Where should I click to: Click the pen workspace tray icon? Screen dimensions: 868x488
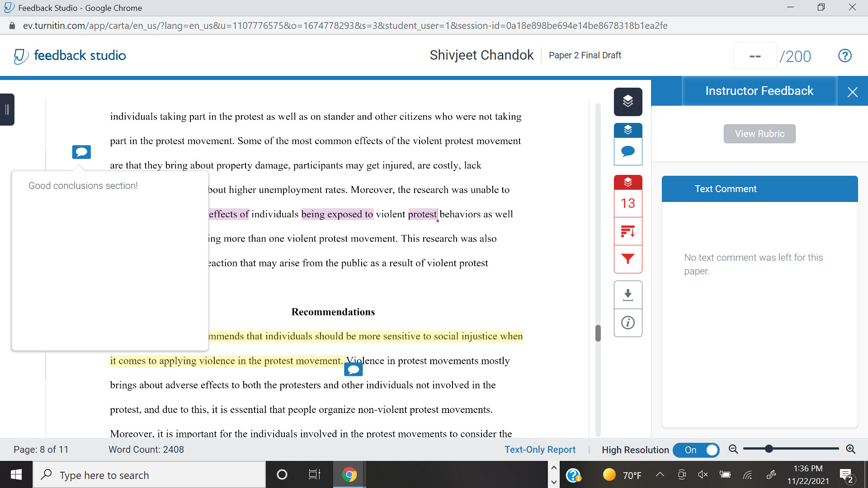tap(771, 474)
